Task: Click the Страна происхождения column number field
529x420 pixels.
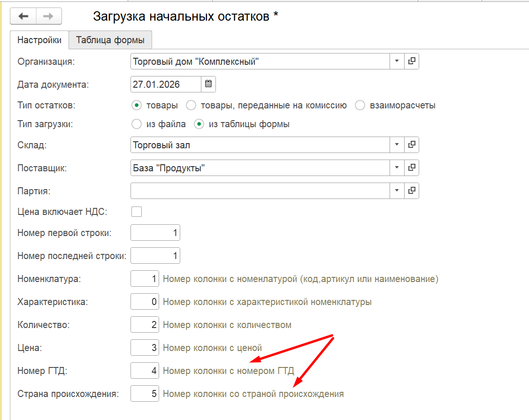Action: point(145,393)
